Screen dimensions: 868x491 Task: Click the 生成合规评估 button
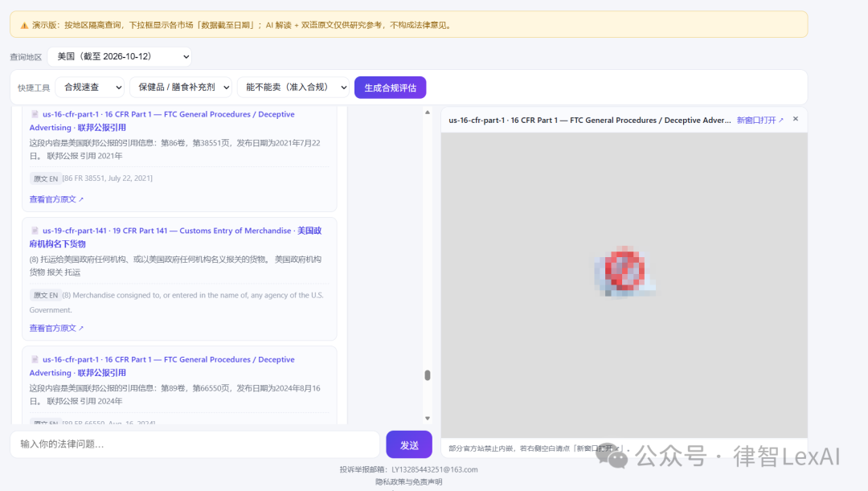click(391, 88)
